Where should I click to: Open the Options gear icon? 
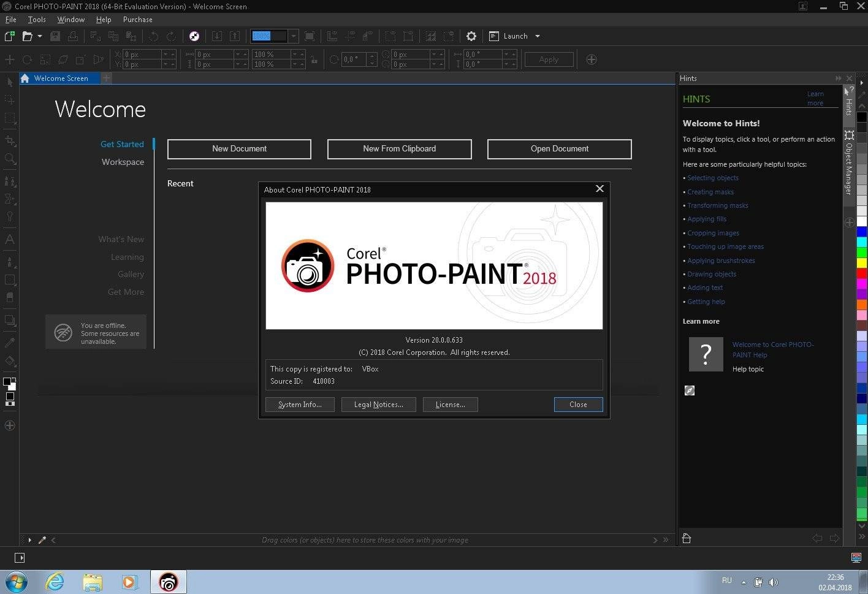click(471, 36)
